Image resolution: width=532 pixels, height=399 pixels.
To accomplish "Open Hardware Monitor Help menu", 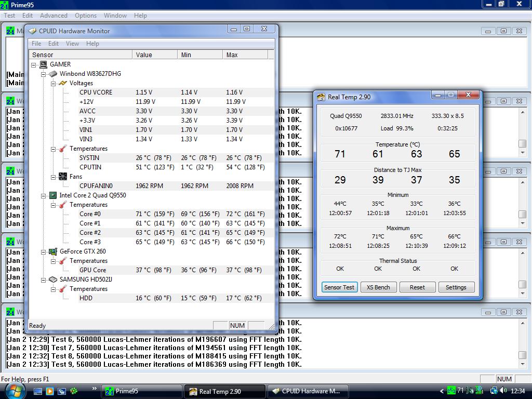I will click(x=92, y=44).
